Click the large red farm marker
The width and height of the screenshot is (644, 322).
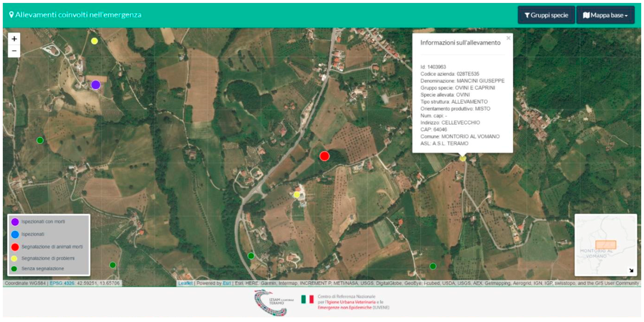pyautogui.click(x=324, y=156)
